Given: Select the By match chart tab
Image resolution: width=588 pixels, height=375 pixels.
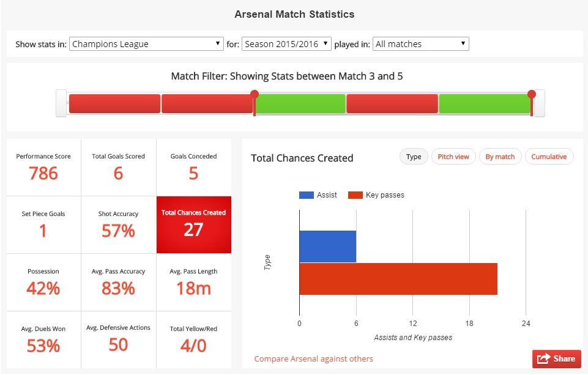Looking at the screenshot, I should click(x=500, y=157).
